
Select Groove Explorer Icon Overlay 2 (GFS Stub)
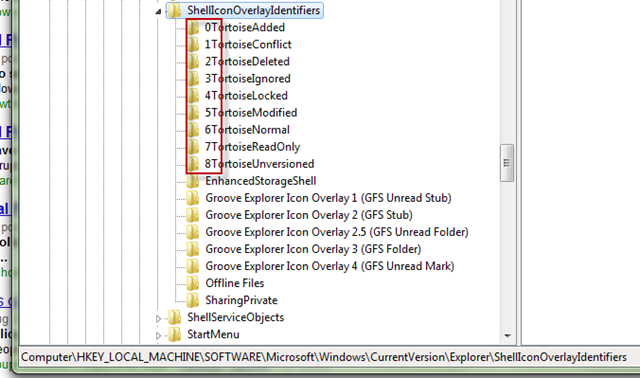[309, 215]
